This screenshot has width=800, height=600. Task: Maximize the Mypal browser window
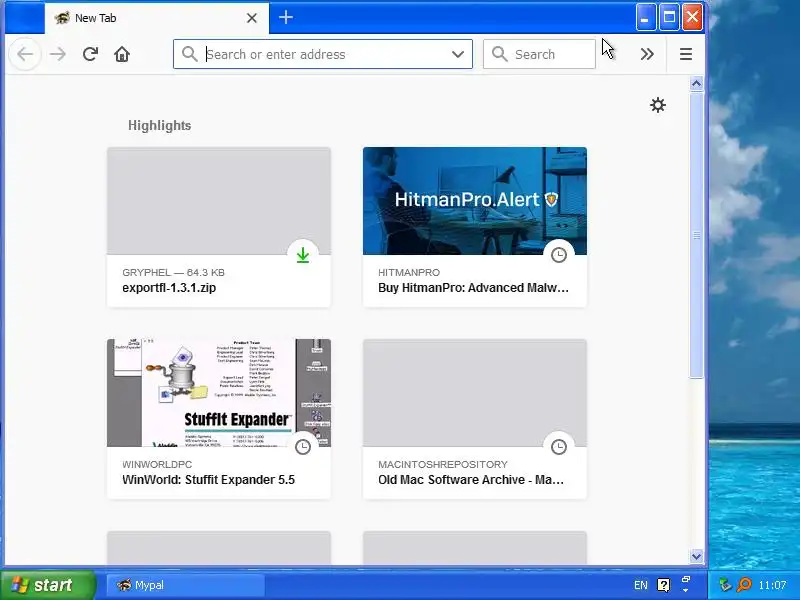[x=669, y=18]
